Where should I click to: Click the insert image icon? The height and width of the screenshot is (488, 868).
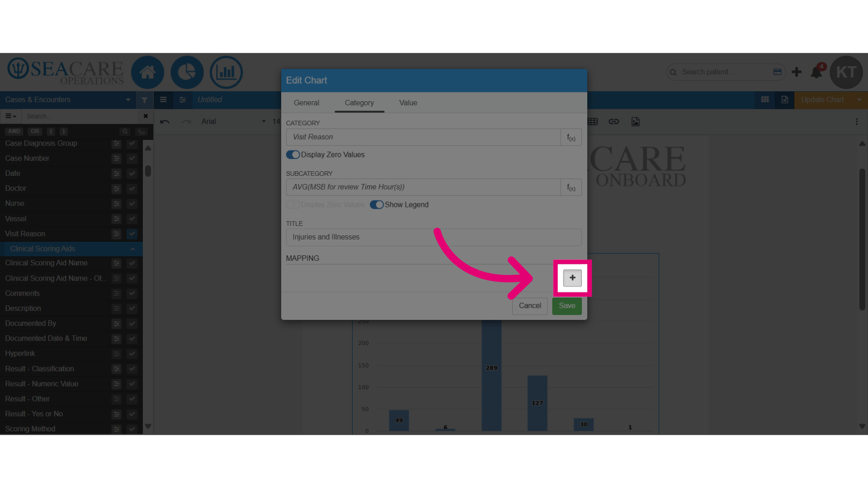(635, 122)
